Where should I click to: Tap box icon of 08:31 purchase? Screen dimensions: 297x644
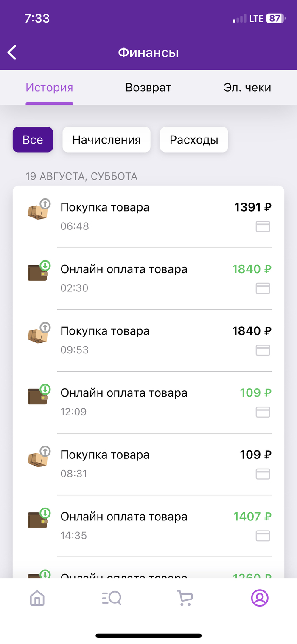(x=38, y=458)
